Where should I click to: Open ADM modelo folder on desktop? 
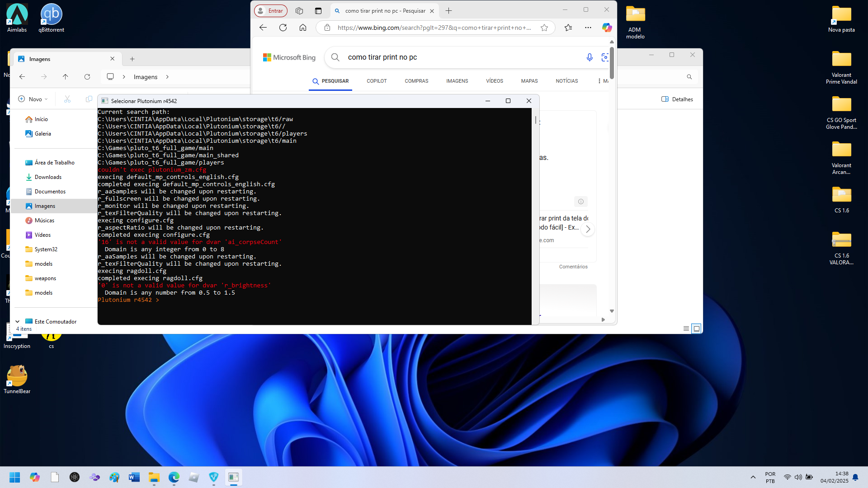click(x=635, y=23)
